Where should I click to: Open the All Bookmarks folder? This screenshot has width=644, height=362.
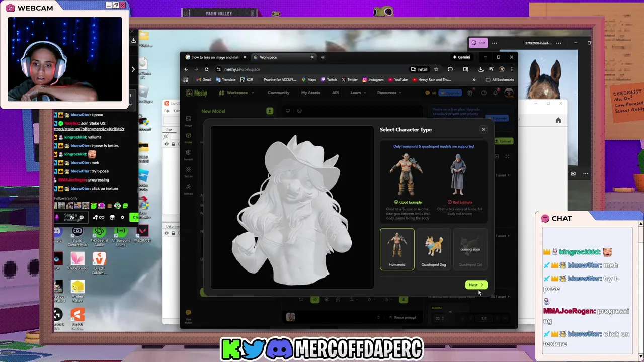click(x=500, y=80)
